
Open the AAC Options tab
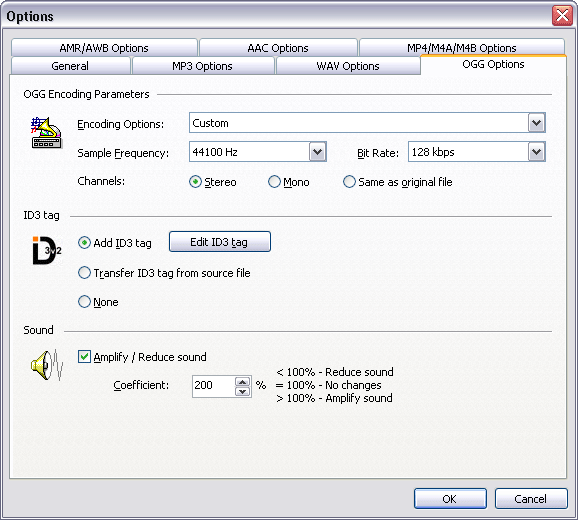pyautogui.click(x=278, y=48)
